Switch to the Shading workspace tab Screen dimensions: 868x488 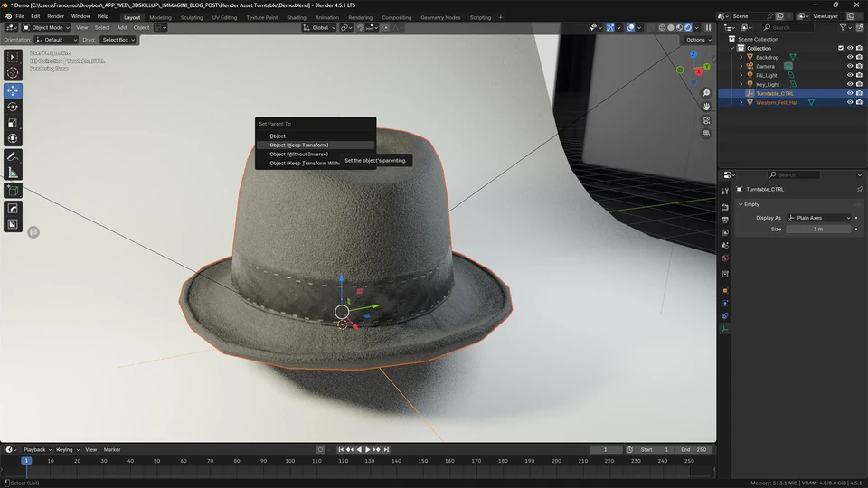(297, 18)
